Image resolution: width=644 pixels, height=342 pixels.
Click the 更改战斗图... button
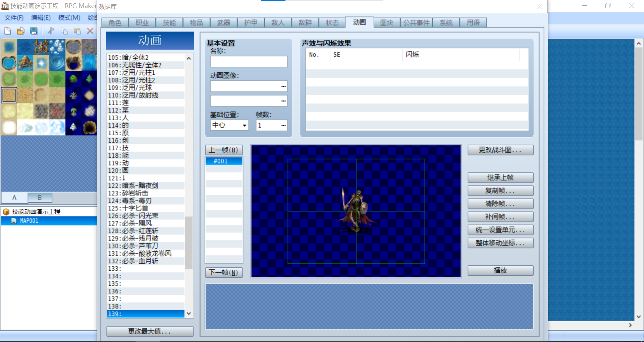tap(500, 150)
